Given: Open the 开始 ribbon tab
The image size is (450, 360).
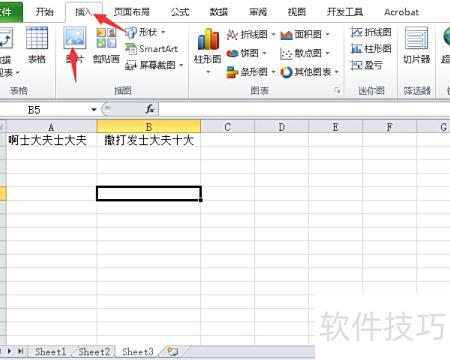Looking at the screenshot, I should click(x=44, y=12).
